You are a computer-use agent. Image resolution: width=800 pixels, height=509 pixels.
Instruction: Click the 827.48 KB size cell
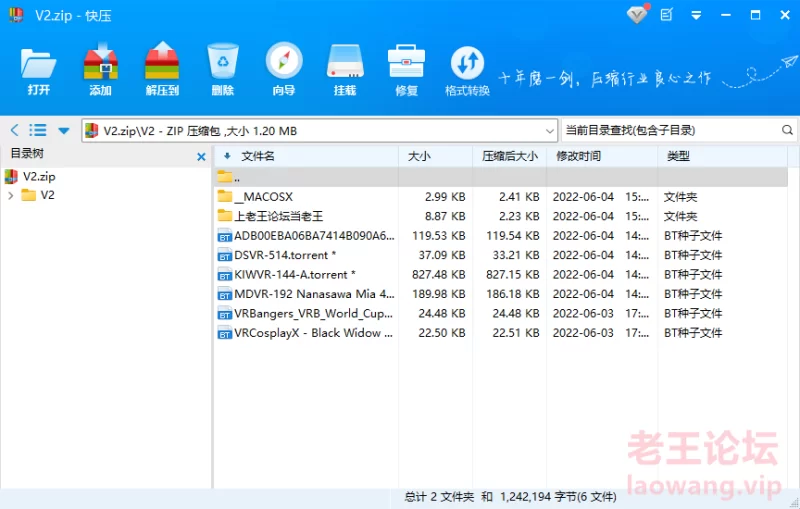[439, 274]
